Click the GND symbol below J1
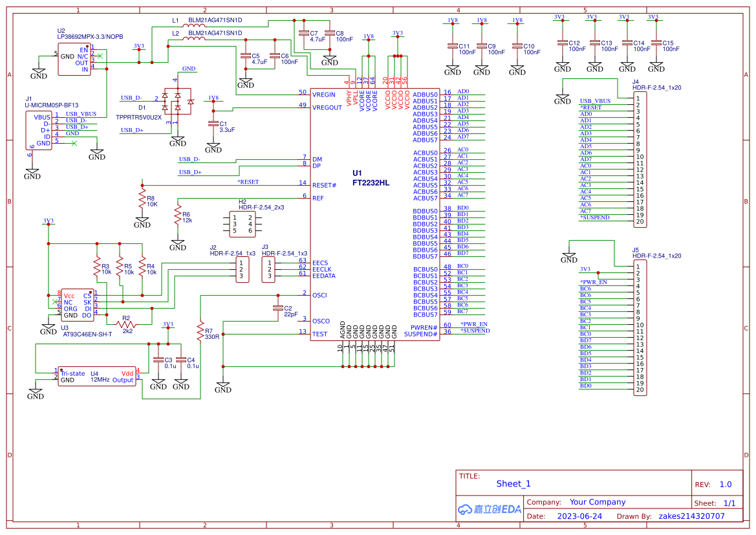The height and width of the screenshot is (535, 756). tap(31, 171)
